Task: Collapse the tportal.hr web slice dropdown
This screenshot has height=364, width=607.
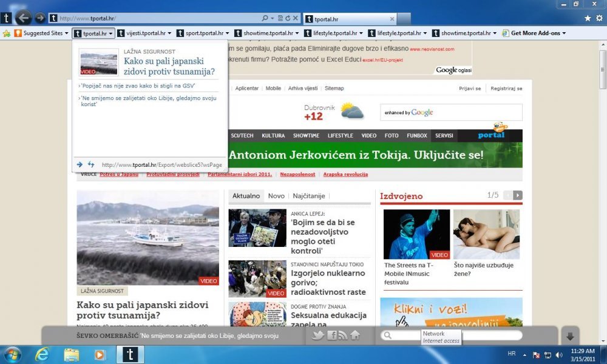Action: click(x=110, y=33)
